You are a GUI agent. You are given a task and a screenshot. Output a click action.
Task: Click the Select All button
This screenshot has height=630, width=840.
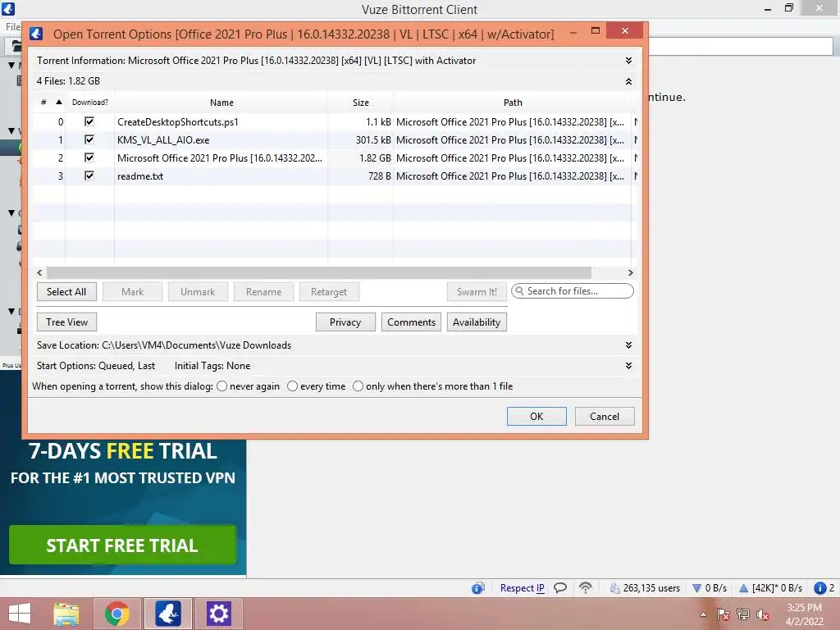coord(66,292)
